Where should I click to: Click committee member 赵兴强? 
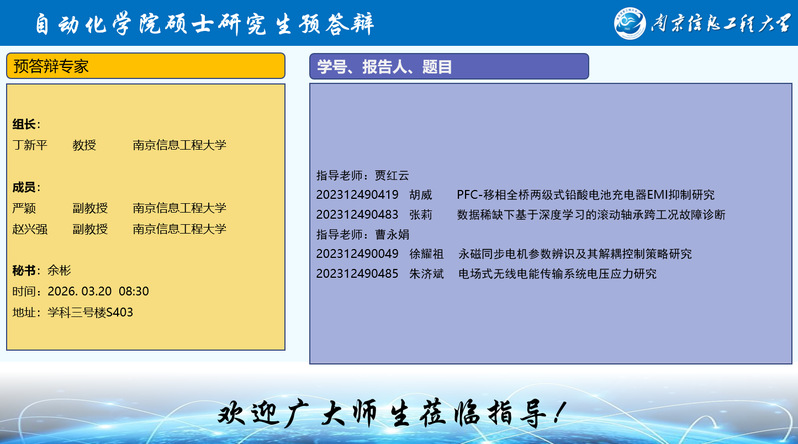30,229
